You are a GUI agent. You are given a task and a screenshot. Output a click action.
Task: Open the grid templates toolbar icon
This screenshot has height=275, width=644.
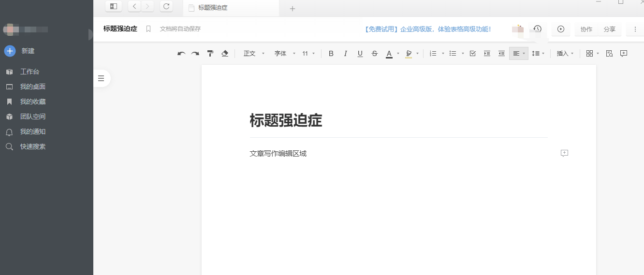coord(589,54)
